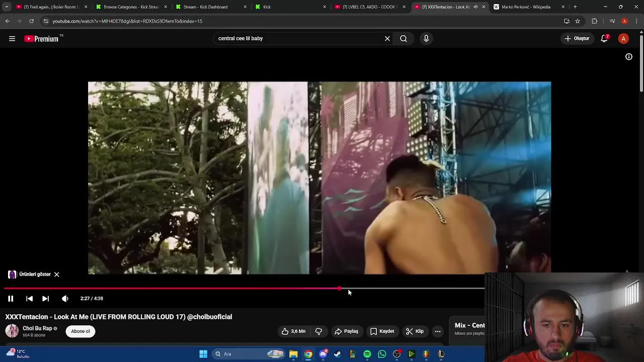644x362 pixels.
Task: Open the YouTube notifications bell
Action: pos(604,39)
